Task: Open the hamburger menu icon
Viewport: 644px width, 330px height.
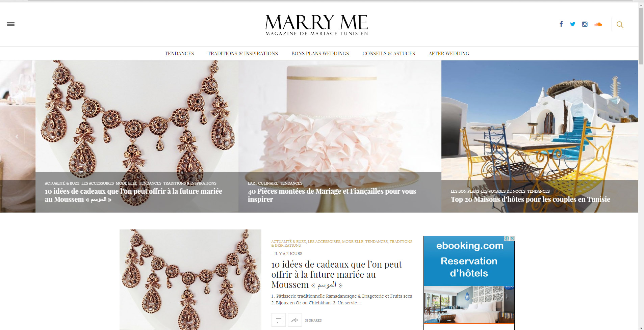Action: pyautogui.click(x=11, y=24)
